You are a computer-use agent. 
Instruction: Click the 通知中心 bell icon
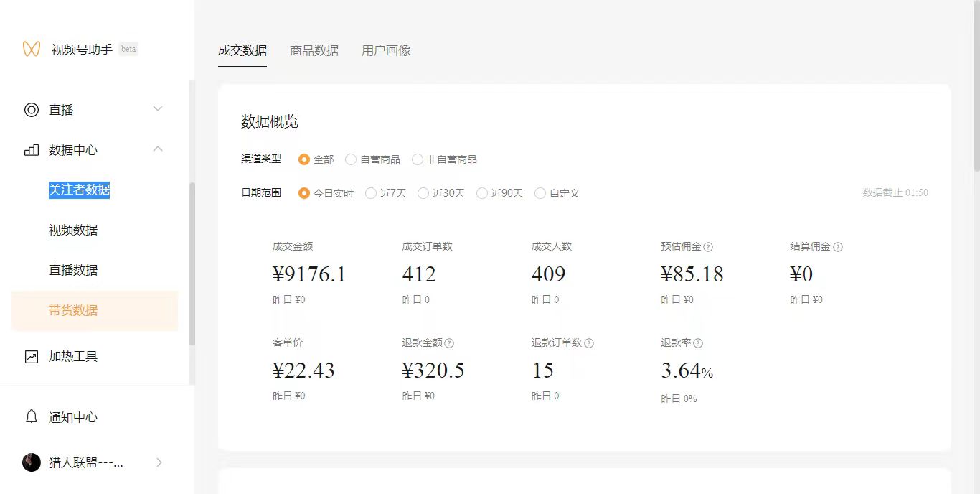tap(32, 417)
